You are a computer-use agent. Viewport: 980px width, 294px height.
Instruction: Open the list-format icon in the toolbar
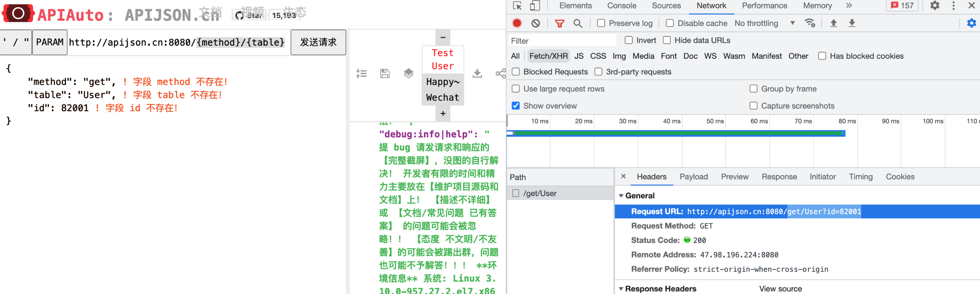(x=361, y=73)
